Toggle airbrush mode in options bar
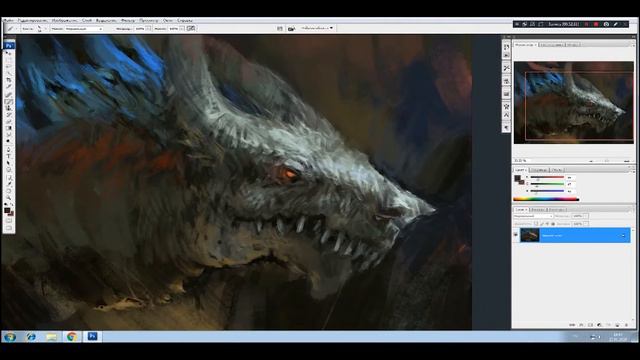The height and width of the screenshot is (360, 640). click(x=191, y=28)
